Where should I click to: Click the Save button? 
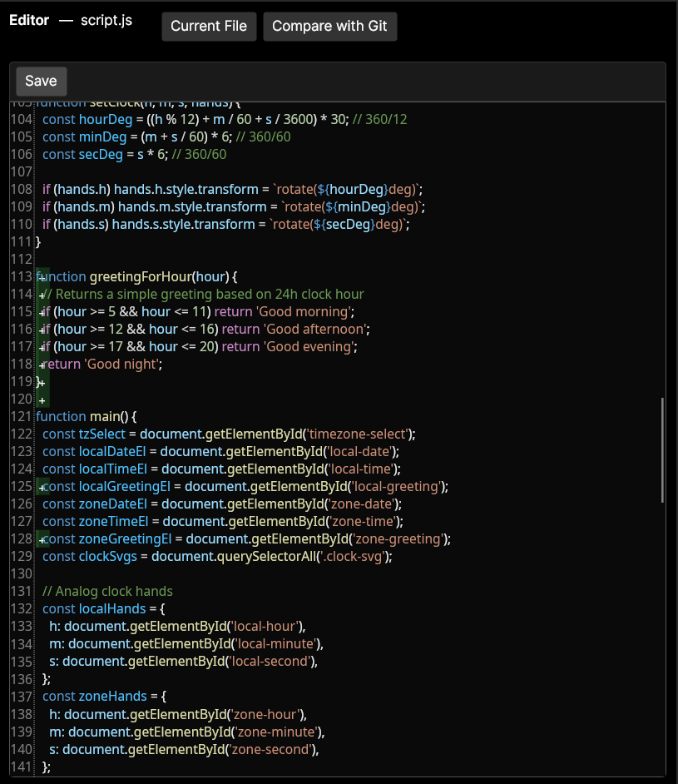click(40, 81)
